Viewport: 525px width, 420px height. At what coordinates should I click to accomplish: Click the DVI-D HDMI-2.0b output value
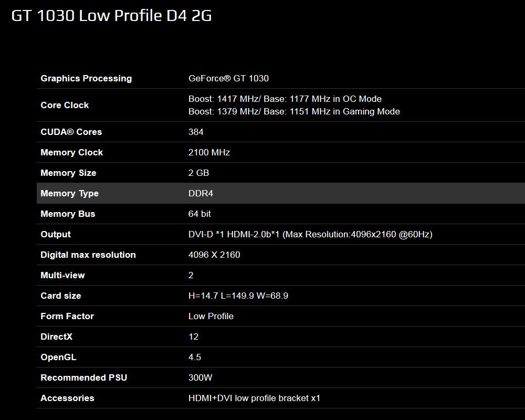pos(310,235)
